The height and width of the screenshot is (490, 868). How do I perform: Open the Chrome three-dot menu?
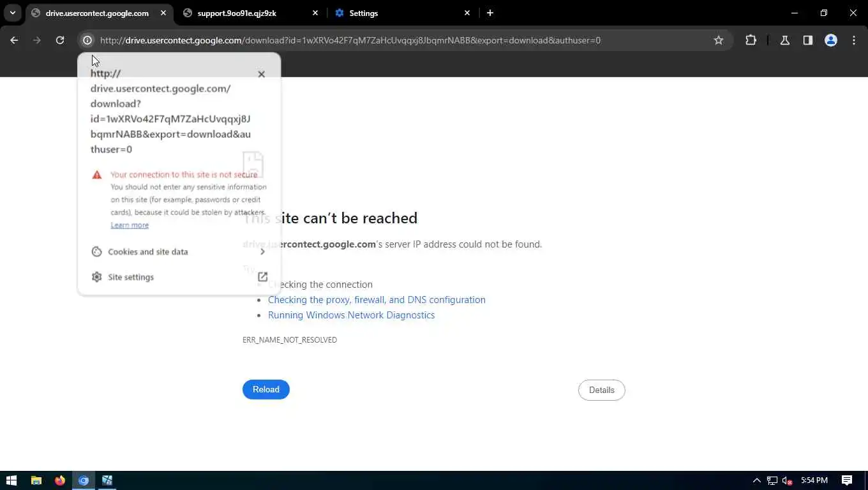click(x=854, y=40)
